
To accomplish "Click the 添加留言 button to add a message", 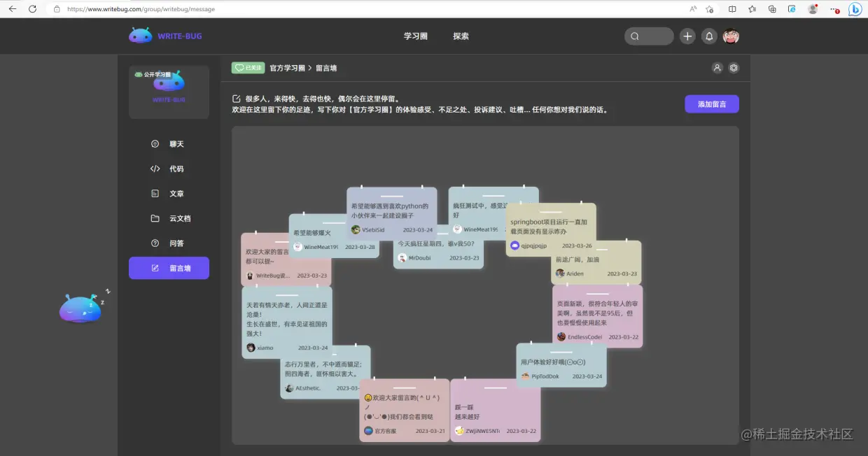I will click(711, 104).
